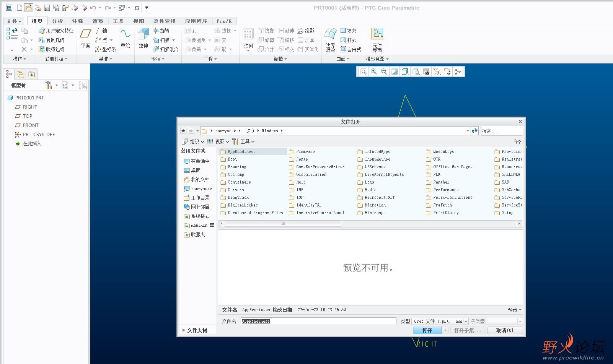613x364 pixels.
Task: Toggle the 预览 preview dropdown
Action: [x=515, y=310]
